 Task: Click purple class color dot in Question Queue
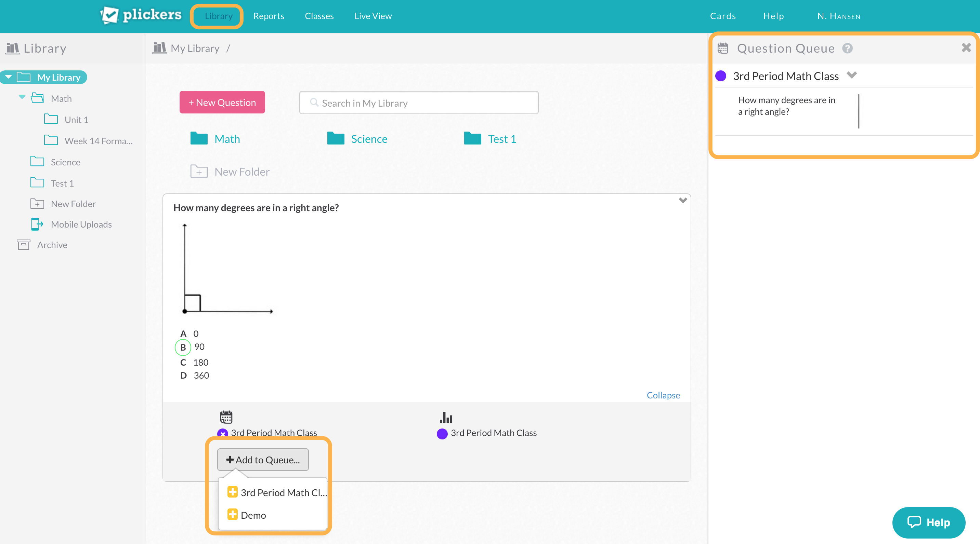pyautogui.click(x=720, y=76)
